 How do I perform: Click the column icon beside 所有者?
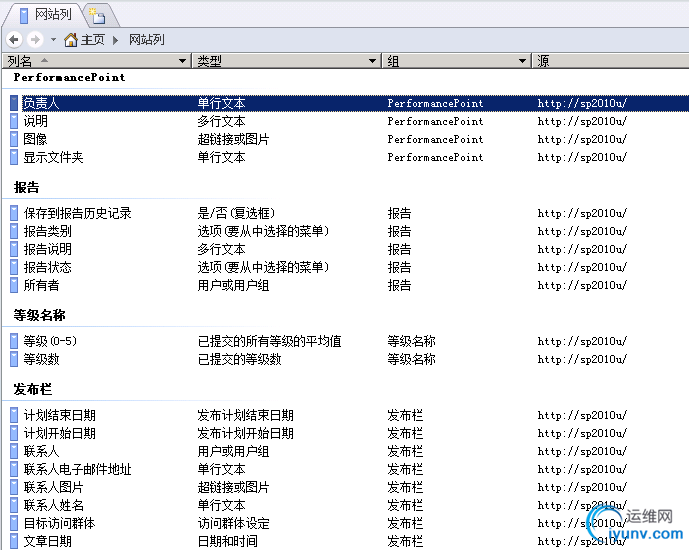point(15,285)
